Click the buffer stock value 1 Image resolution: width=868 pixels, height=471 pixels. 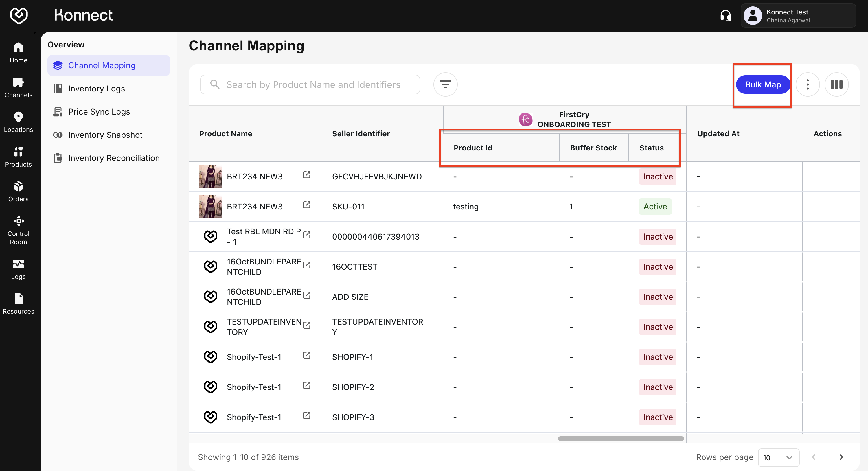click(x=571, y=207)
